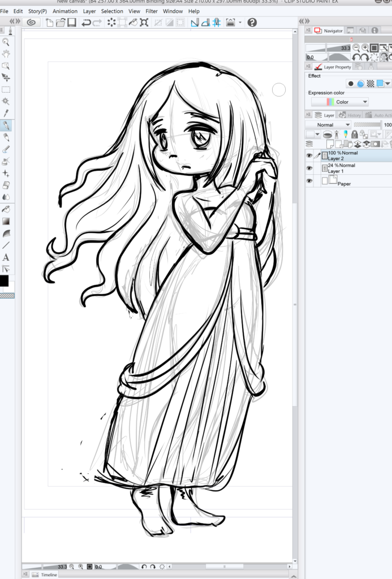392x579 pixels.
Task: Select the Eyedropper tool
Action: 6,113
